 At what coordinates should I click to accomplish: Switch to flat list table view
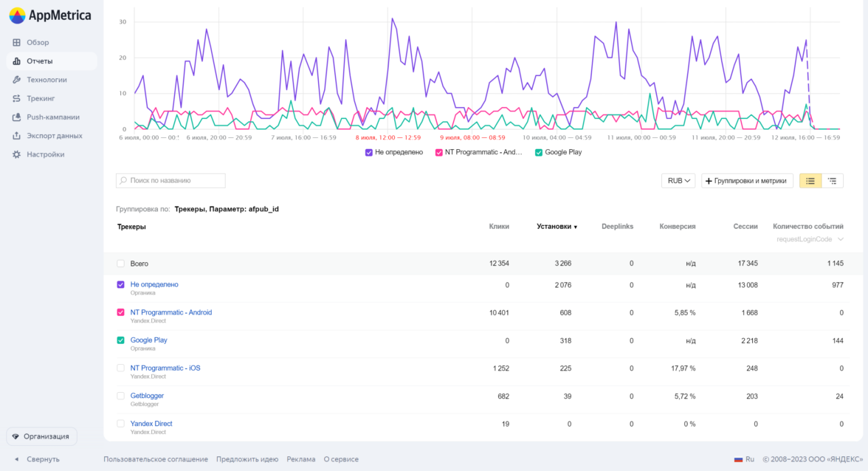[x=810, y=181]
